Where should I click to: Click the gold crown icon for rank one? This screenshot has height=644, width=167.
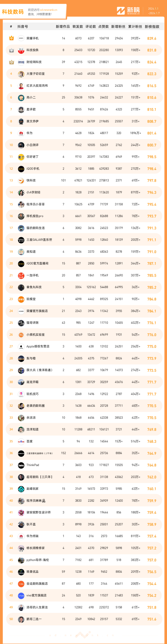coord(11,38)
